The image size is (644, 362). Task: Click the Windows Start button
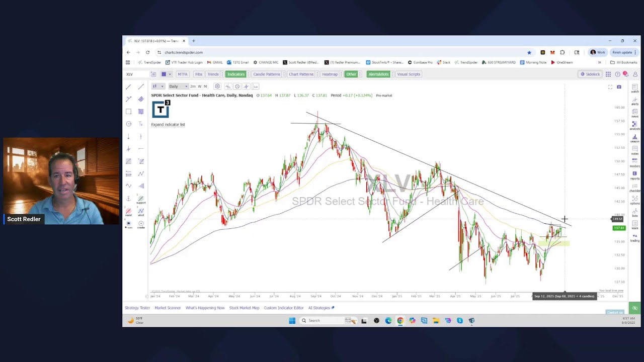pyautogui.click(x=292, y=320)
